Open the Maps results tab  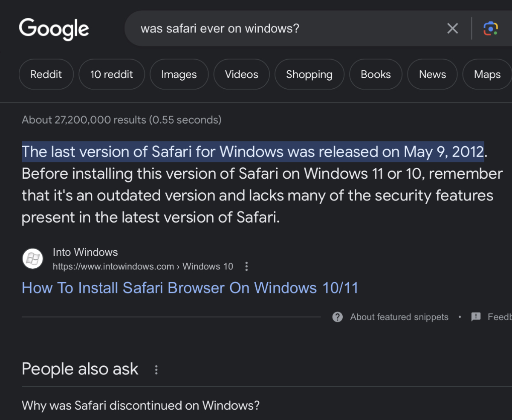487,74
